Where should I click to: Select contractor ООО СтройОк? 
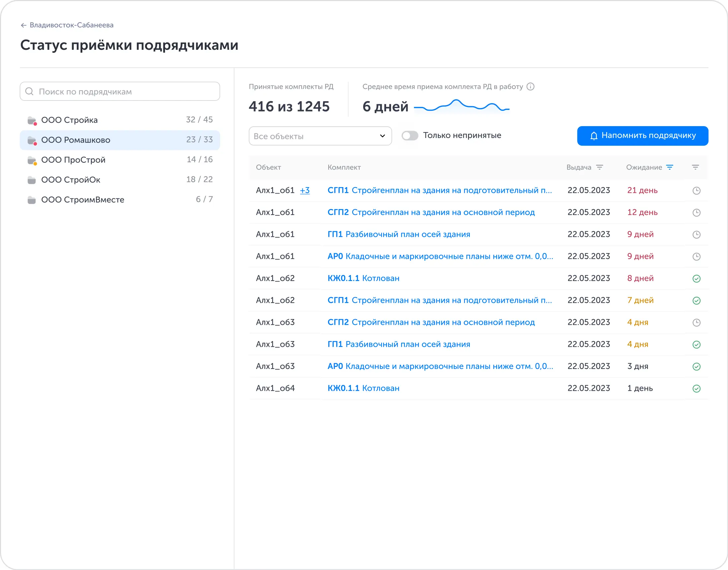[x=120, y=180]
